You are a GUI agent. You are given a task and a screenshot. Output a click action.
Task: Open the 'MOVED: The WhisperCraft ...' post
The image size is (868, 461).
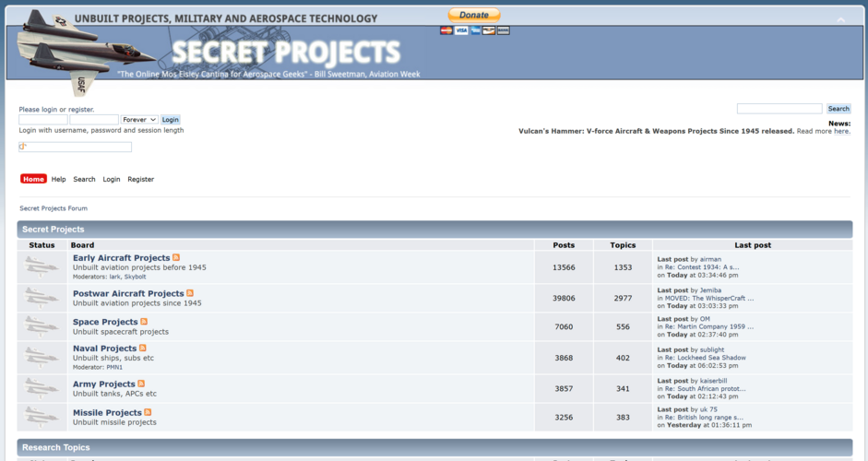709,299
